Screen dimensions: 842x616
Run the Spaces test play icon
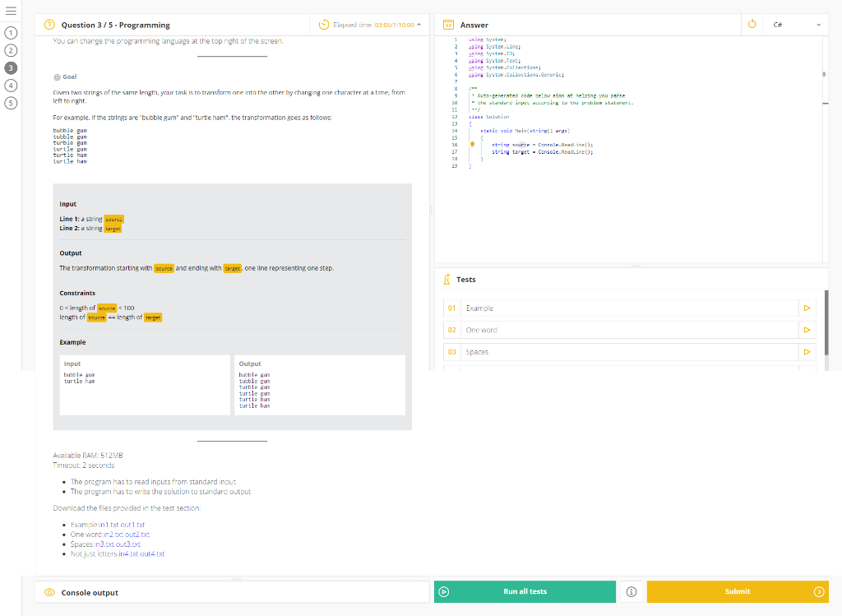tap(807, 351)
